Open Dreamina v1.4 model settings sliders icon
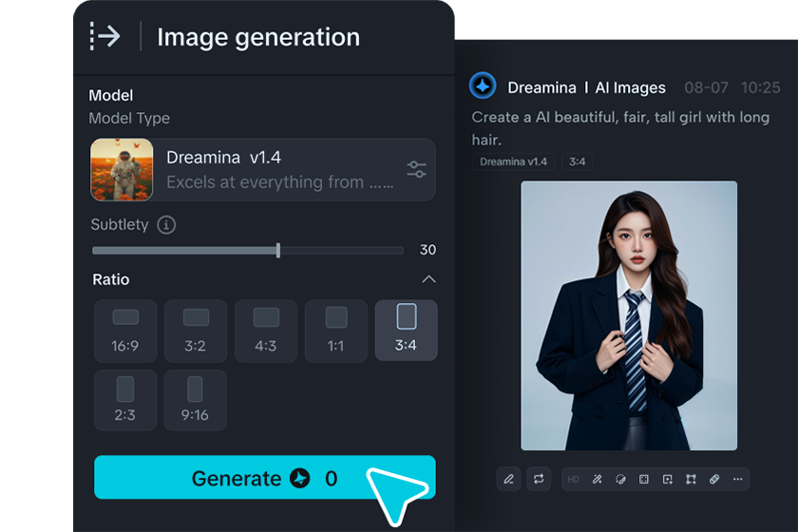 [416, 169]
